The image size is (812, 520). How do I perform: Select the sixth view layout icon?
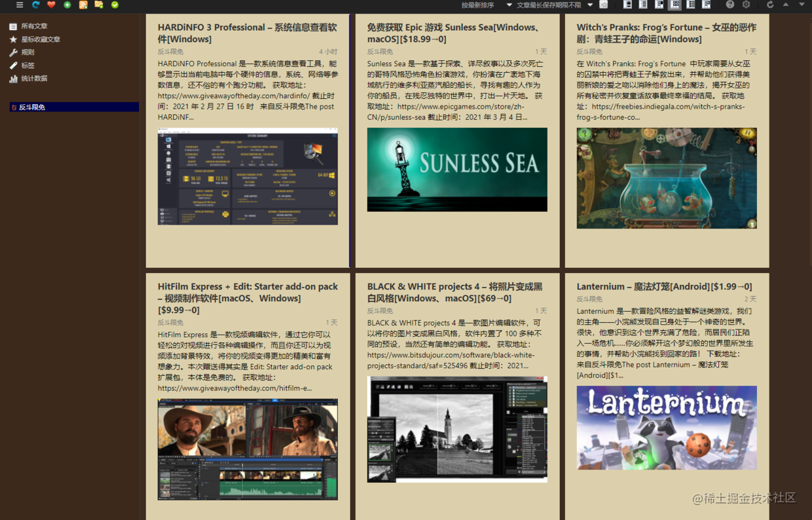click(706, 5)
